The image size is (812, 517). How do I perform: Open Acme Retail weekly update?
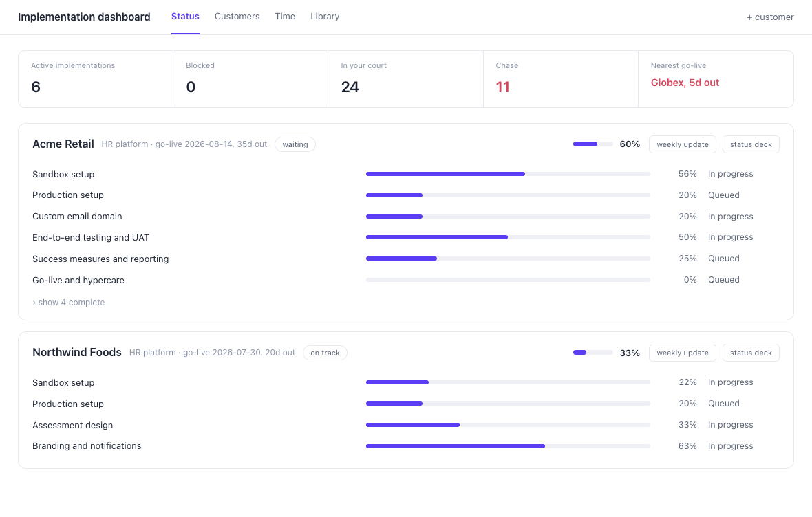(682, 144)
